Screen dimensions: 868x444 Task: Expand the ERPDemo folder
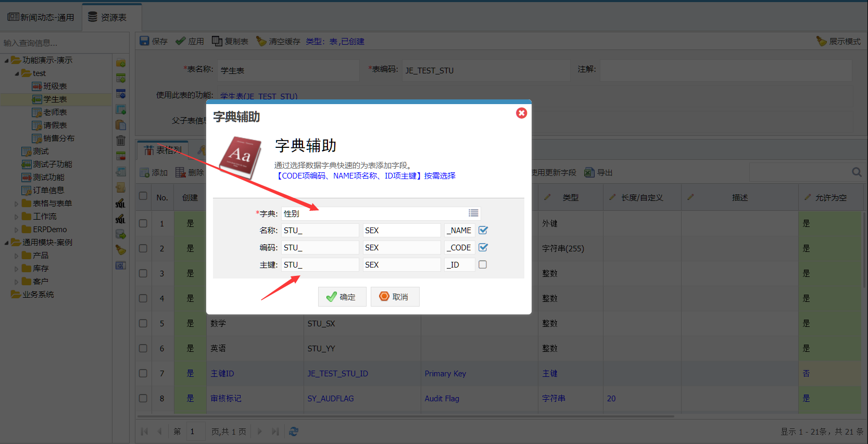(x=17, y=230)
